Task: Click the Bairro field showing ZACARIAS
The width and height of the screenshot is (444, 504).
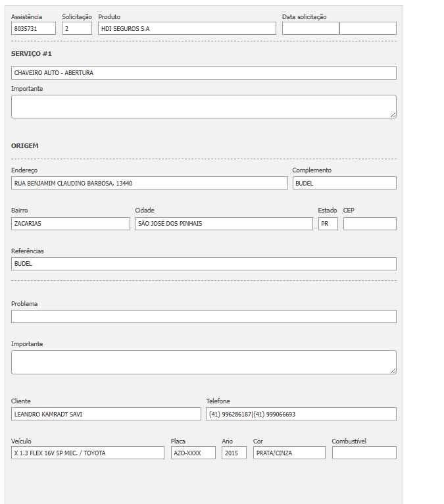Action: click(70, 224)
